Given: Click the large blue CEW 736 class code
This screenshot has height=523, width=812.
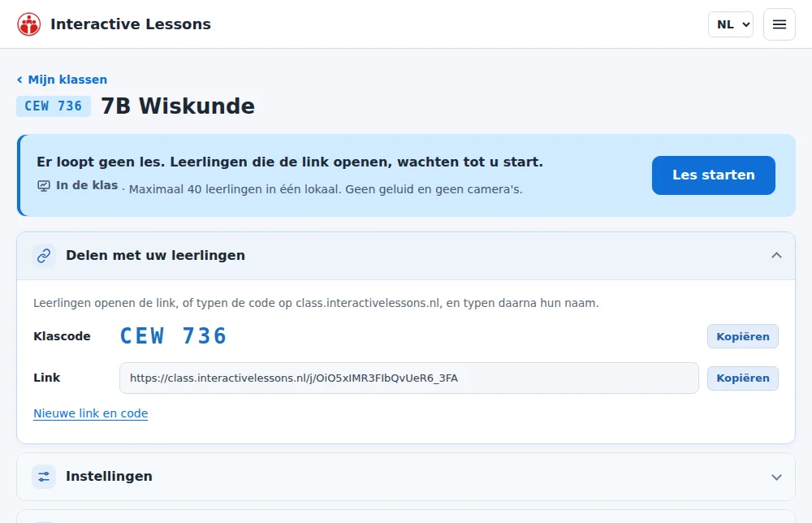Looking at the screenshot, I should 174,336.
